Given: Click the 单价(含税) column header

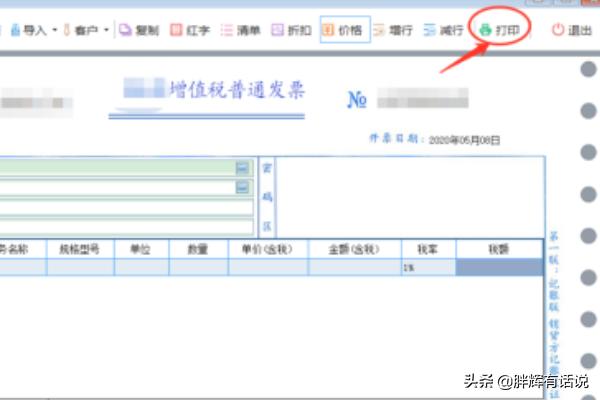Looking at the screenshot, I should coord(268,250).
